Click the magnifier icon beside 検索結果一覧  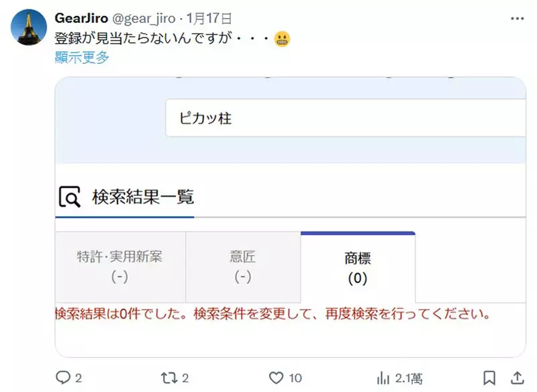tap(69, 197)
